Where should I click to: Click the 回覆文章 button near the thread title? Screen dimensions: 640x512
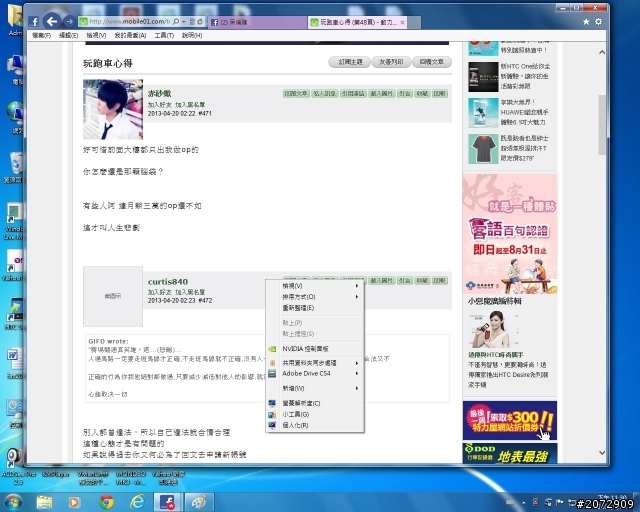(432, 62)
